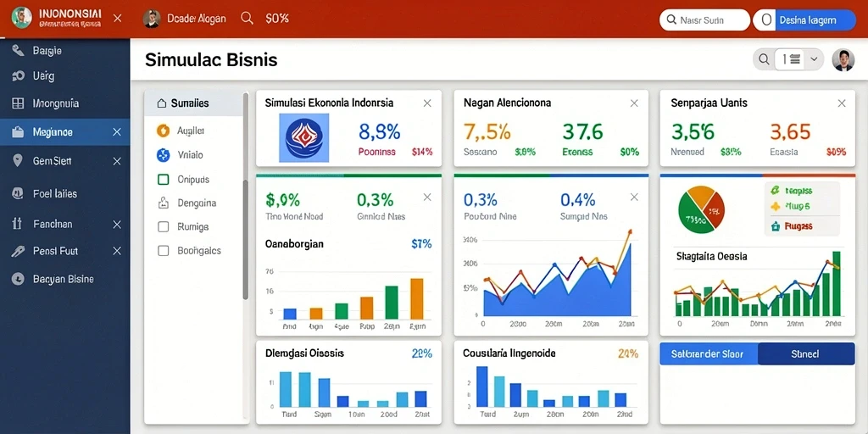Select the Stlnecl tab
The height and width of the screenshot is (434, 868).
click(x=805, y=353)
